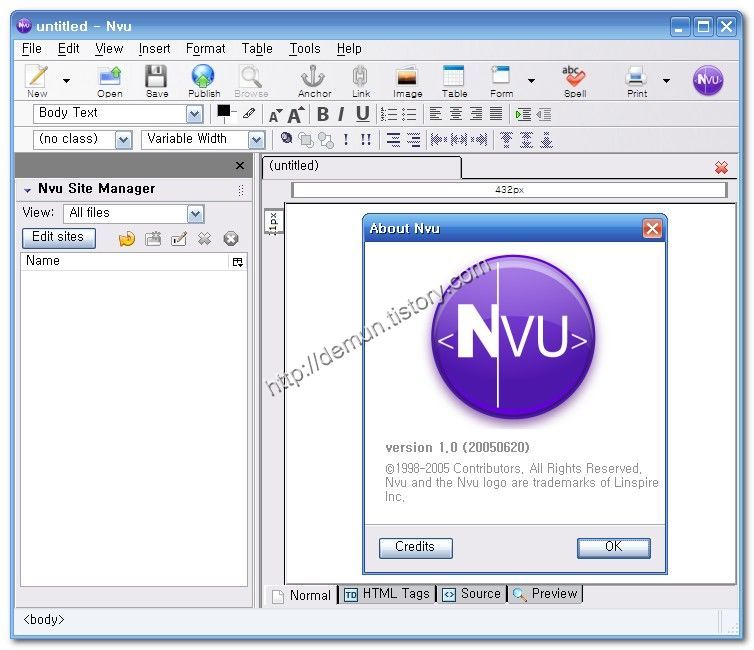Refresh site file list icon
Image resolution: width=754 pixels, height=650 pixels.
[126, 238]
